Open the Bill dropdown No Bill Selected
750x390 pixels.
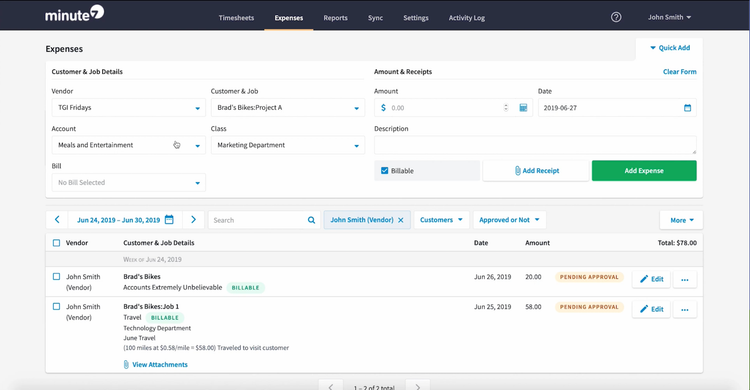coord(129,182)
